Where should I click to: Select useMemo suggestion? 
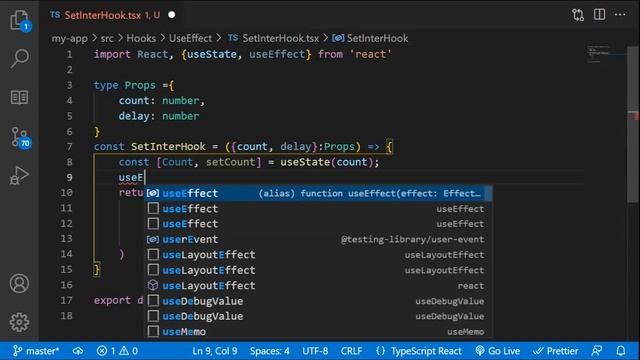click(318, 331)
